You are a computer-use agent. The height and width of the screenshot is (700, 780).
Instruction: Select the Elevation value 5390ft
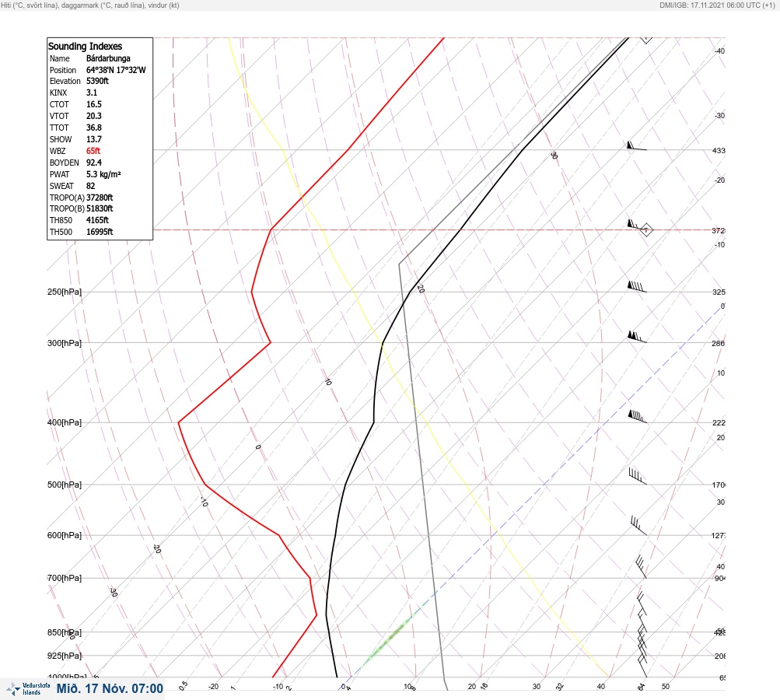pos(97,81)
